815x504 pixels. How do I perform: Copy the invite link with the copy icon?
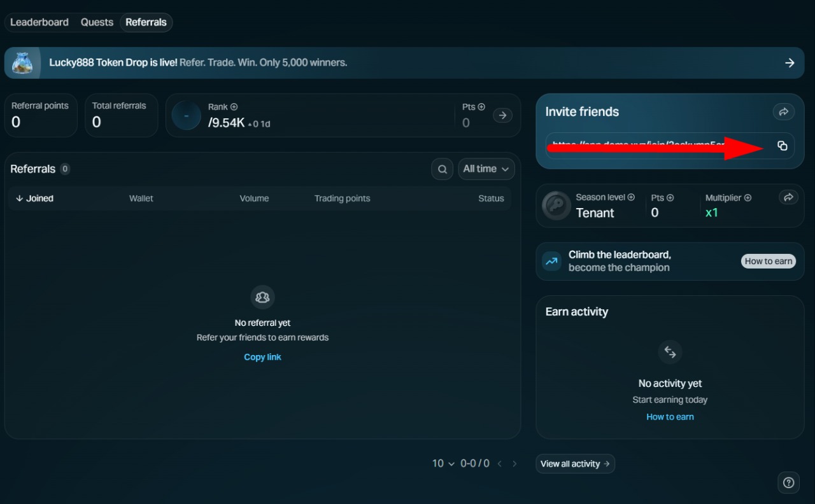click(x=783, y=146)
